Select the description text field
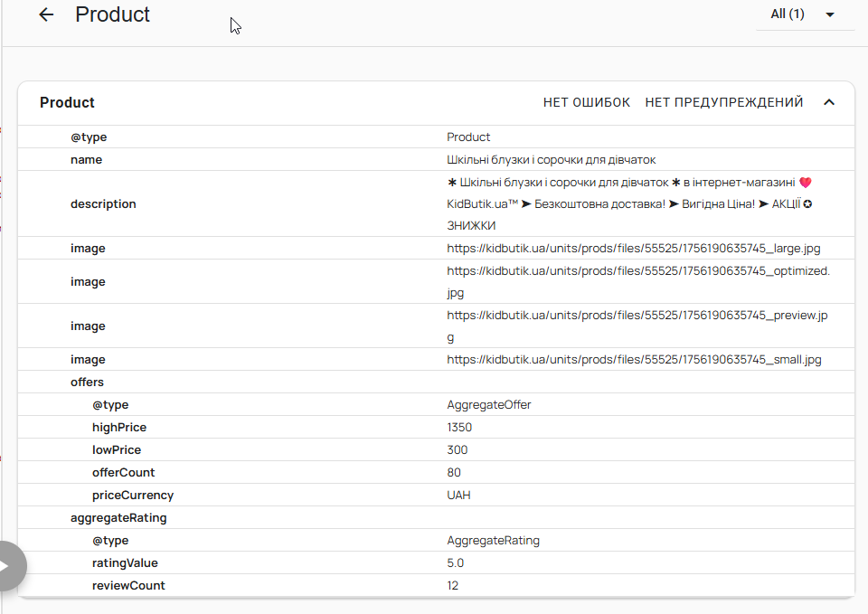 629,203
